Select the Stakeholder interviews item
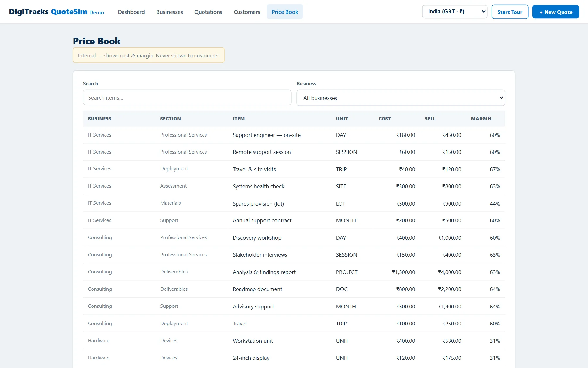The image size is (588, 368). tap(260, 255)
